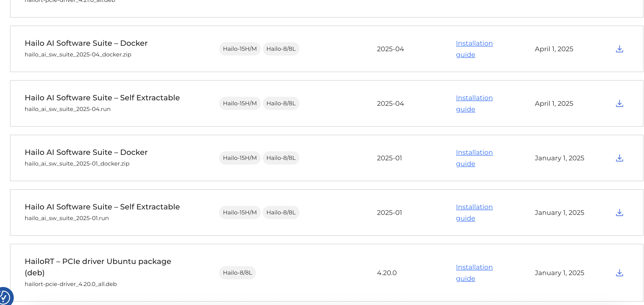Click Hailo-15H/M tag on 2025-04 Self Extractable row

coord(239,103)
